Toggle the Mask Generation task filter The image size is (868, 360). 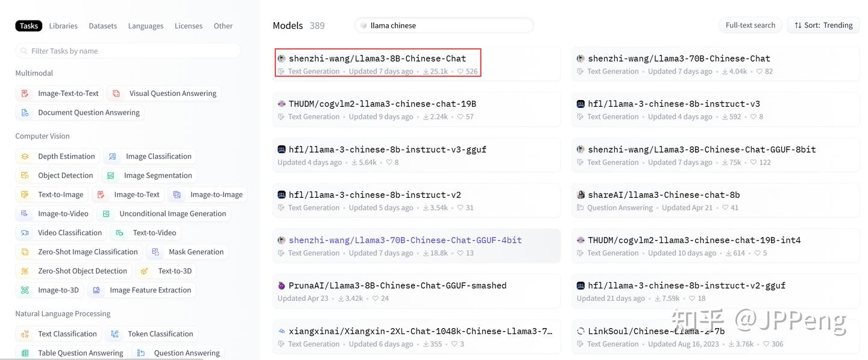pyautogui.click(x=188, y=252)
